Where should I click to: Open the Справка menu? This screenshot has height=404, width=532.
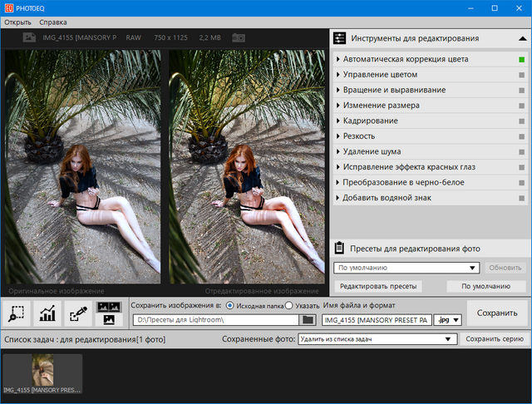pyautogui.click(x=53, y=22)
